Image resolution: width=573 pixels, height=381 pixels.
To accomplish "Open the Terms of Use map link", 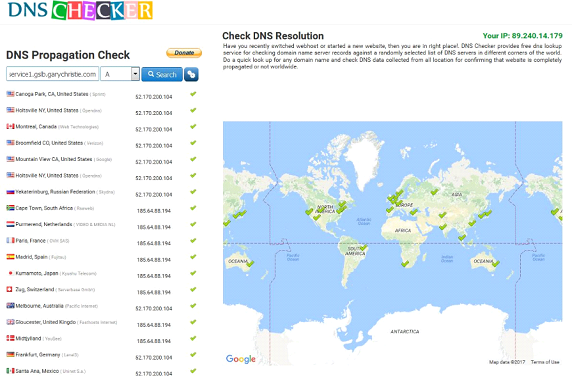I will coord(545,362).
